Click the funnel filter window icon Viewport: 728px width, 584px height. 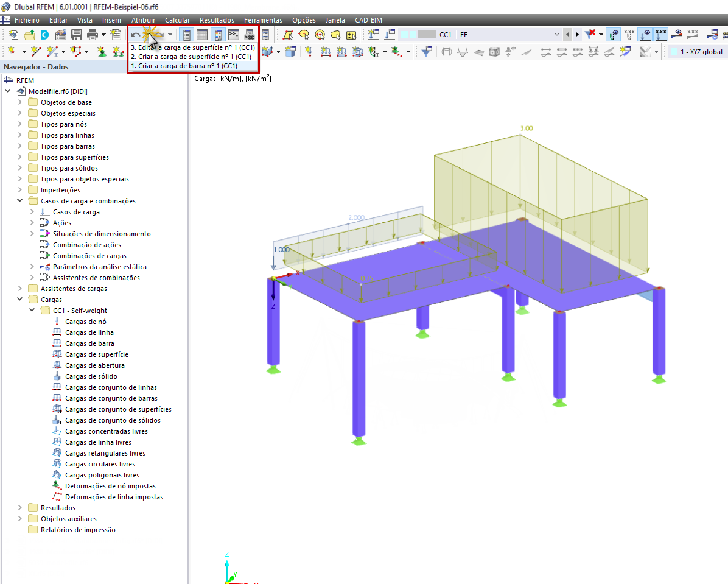tap(427, 52)
